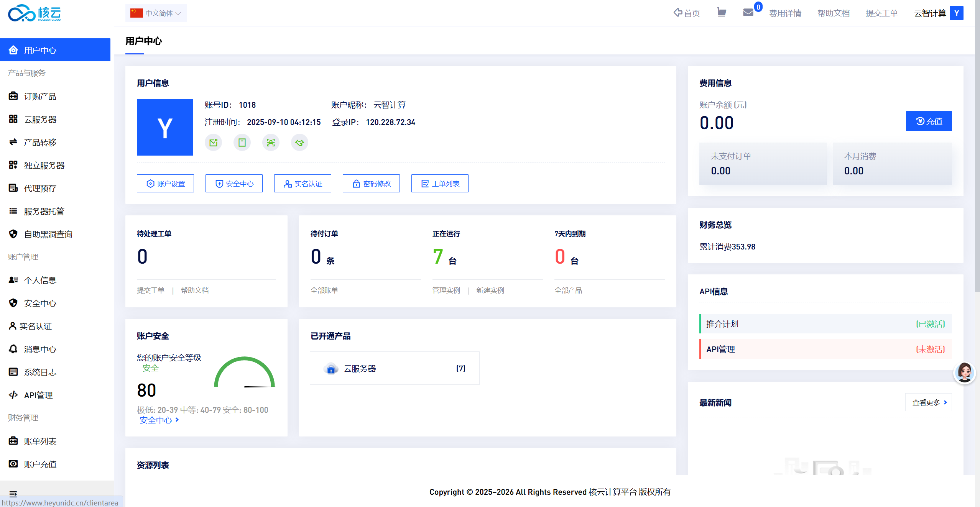The image size is (980, 507).
Task: Click the large Y profile avatar
Action: (x=165, y=127)
